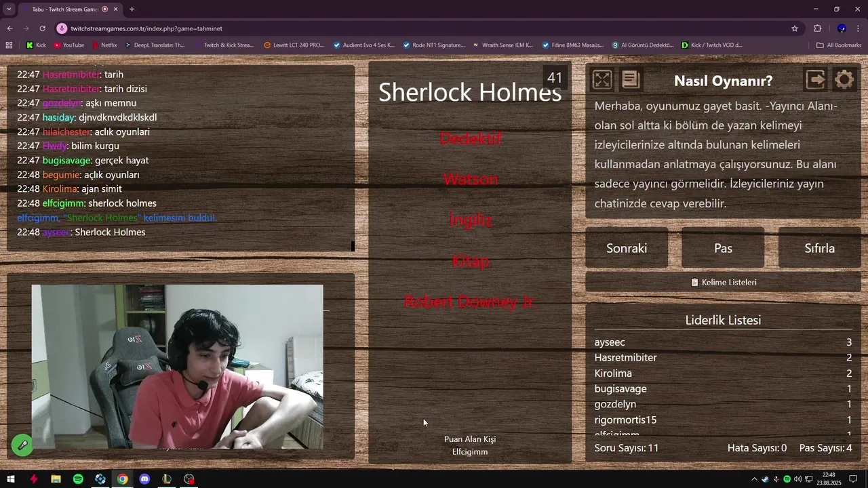Click the Sherlock Holmes word title
The height and width of the screenshot is (488, 868).
pyautogui.click(x=470, y=92)
